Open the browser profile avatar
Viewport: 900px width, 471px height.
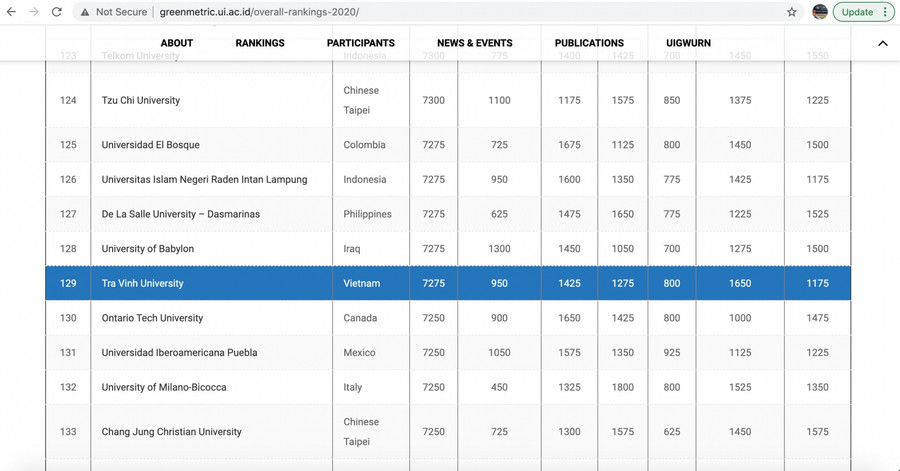pos(820,11)
